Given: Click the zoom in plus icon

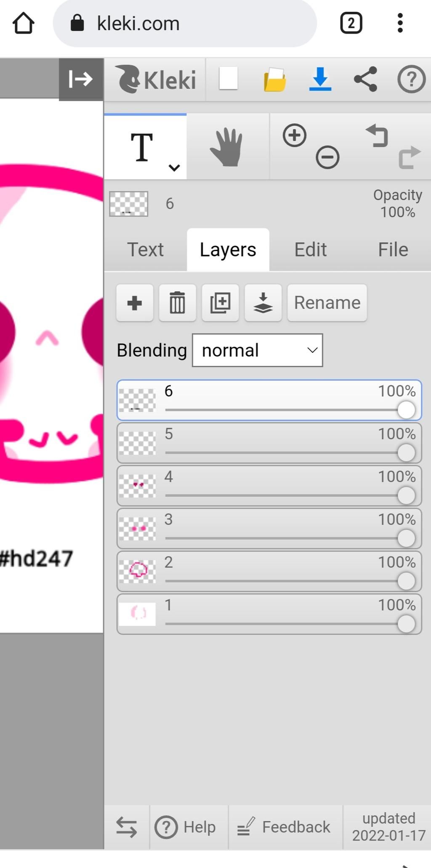Looking at the screenshot, I should point(294,135).
